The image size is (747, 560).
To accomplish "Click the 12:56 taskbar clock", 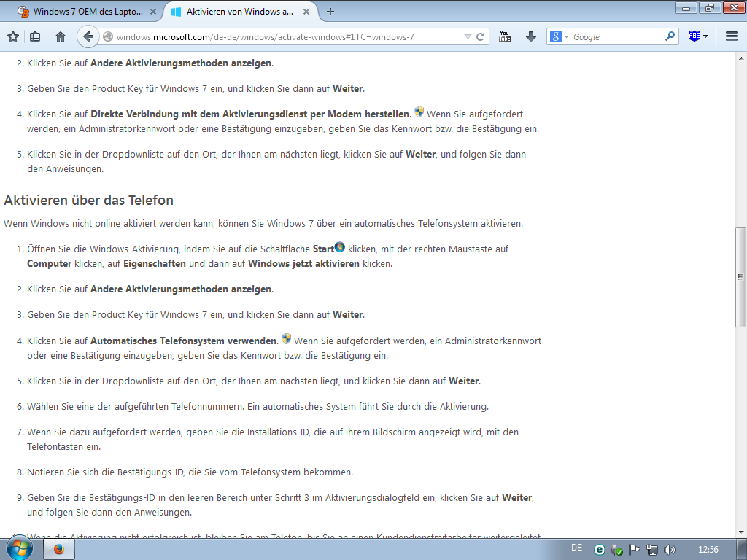I will click(x=708, y=550).
